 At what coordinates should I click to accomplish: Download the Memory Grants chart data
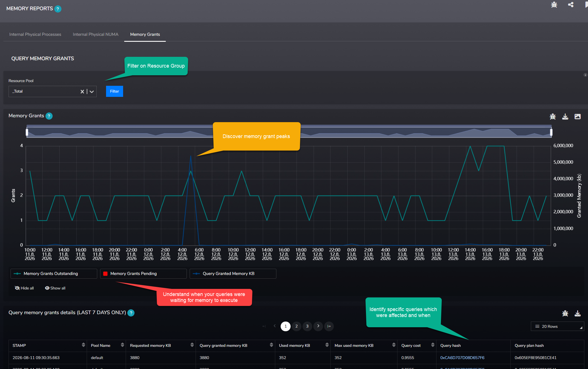coord(565,116)
